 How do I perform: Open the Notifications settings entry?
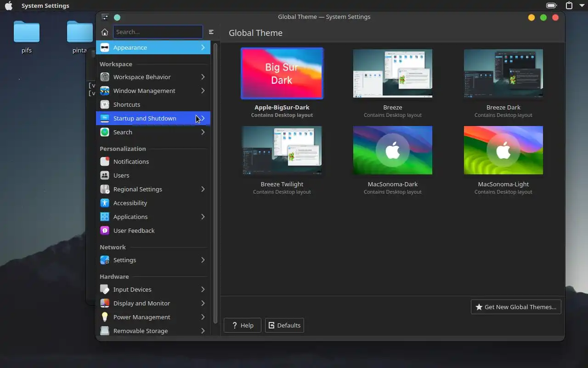pos(153,161)
